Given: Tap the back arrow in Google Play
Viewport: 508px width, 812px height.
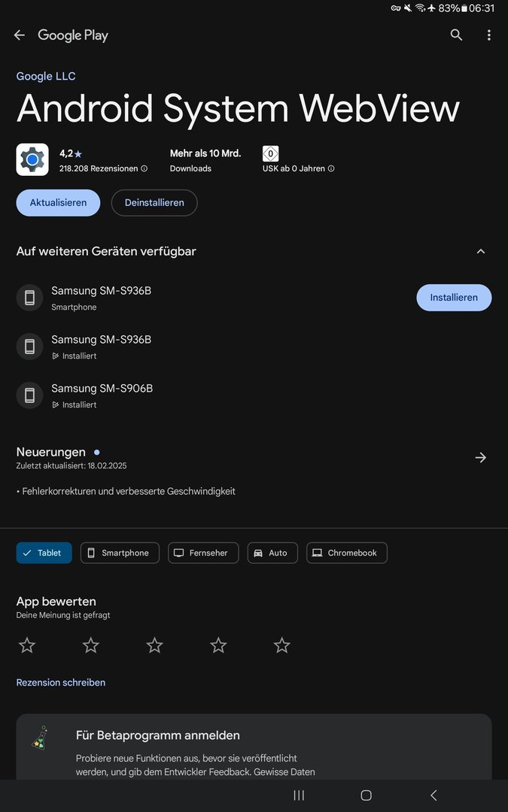Looking at the screenshot, I should tap(20, 35).
